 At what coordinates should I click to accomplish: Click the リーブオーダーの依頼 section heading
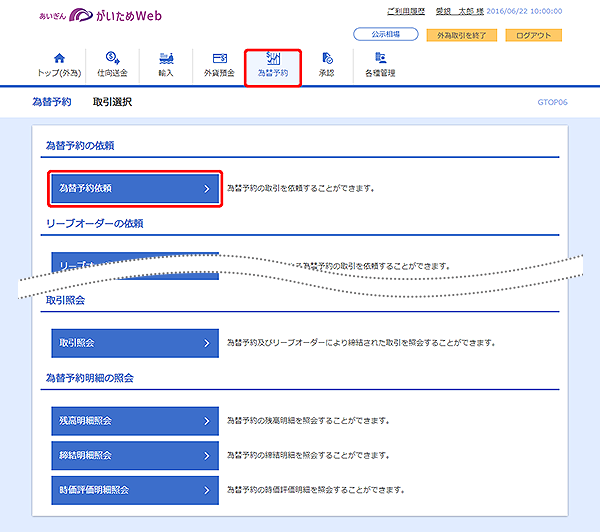pos(95,224)
